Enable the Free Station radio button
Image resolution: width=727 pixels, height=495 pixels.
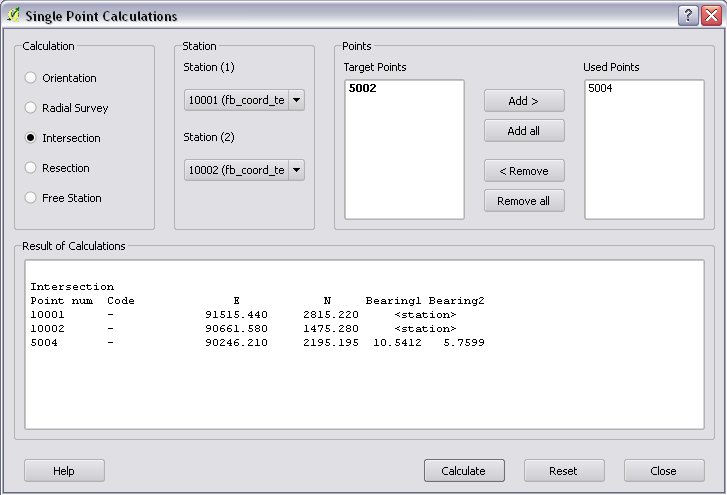pos(32,198)
